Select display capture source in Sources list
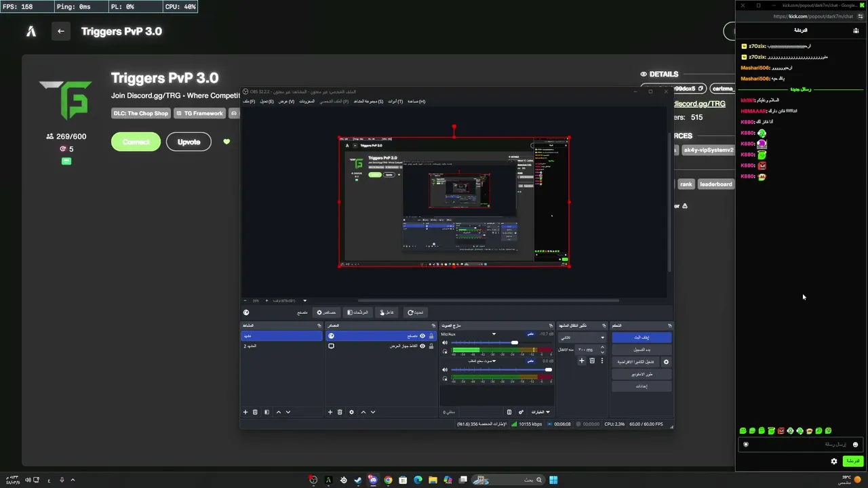The width and height of the screenshot is (868, 488). 380,346
